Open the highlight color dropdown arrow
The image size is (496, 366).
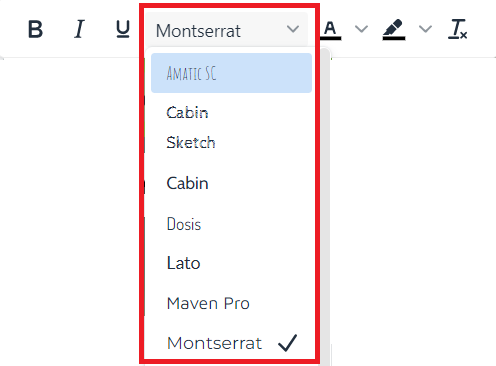tap(425, 29)
